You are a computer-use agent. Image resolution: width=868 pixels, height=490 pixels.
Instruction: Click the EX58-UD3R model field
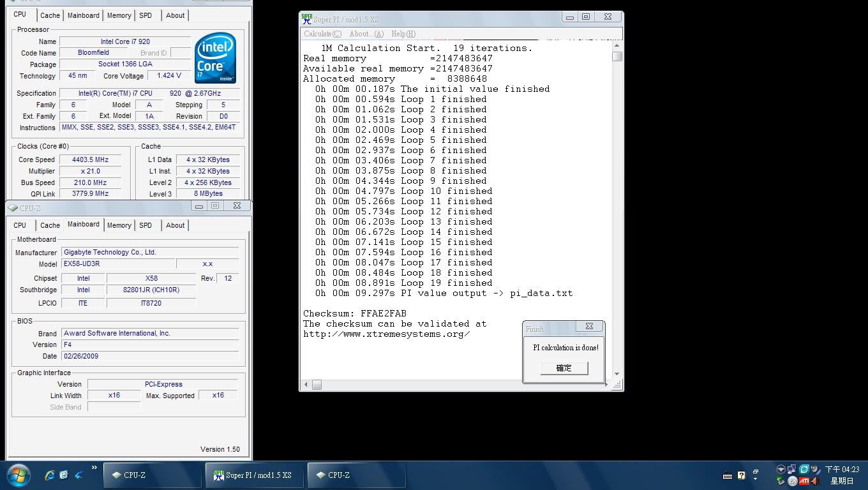click(118, 264)
